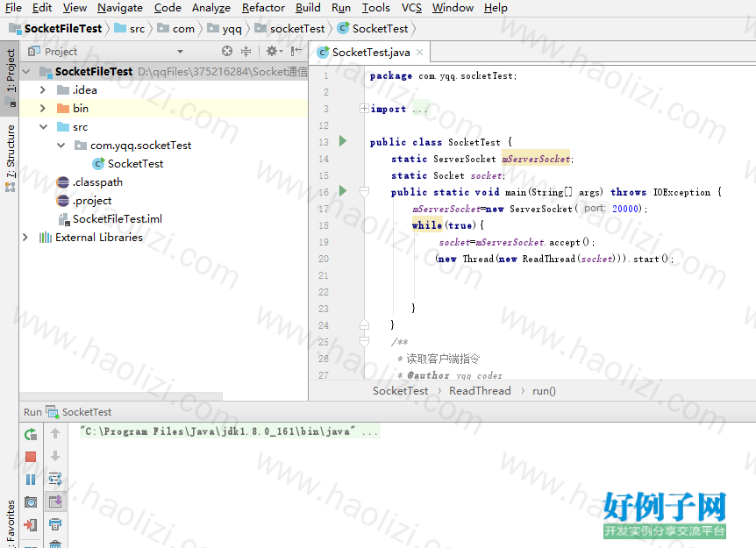
Task: Open the Favorites side tab
Action: pyautogui.click(x=10, y=524)
